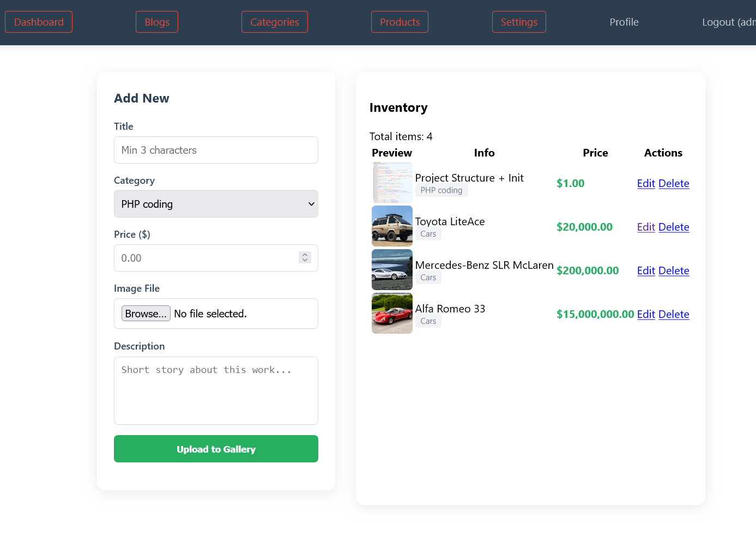Click the Actions column header

coord(663,153)
